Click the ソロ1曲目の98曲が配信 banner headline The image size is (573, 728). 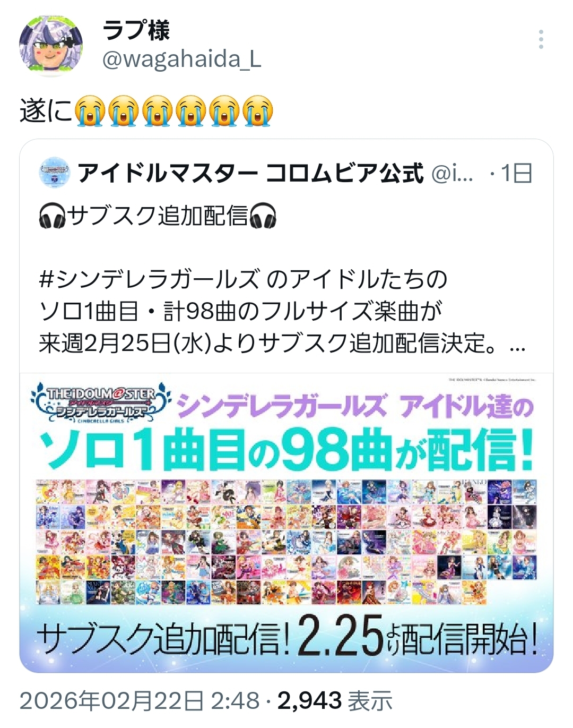point(286,450)
